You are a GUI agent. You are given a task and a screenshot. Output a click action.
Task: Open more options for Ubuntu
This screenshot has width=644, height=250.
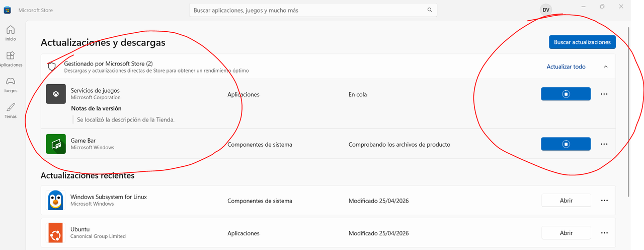point(604,232)
